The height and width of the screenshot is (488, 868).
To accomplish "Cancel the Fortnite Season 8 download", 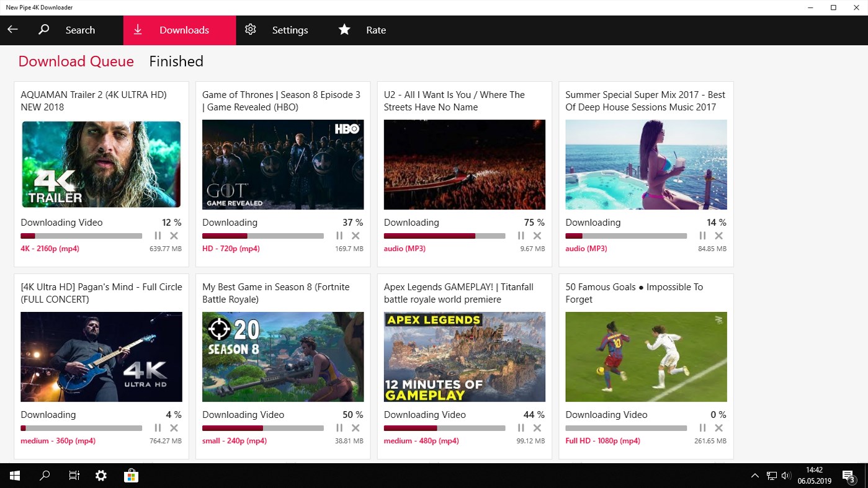I will pyautogui.click(x=356, y=428).
